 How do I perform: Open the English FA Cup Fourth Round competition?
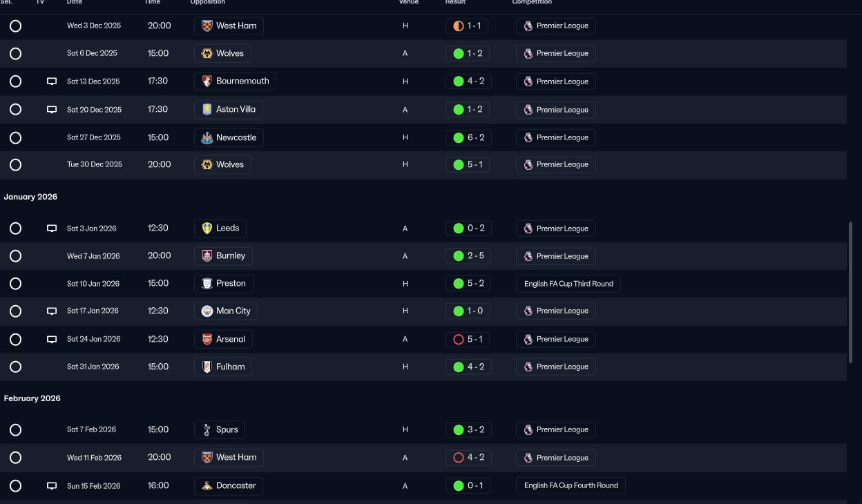click(x=571, y=485)
